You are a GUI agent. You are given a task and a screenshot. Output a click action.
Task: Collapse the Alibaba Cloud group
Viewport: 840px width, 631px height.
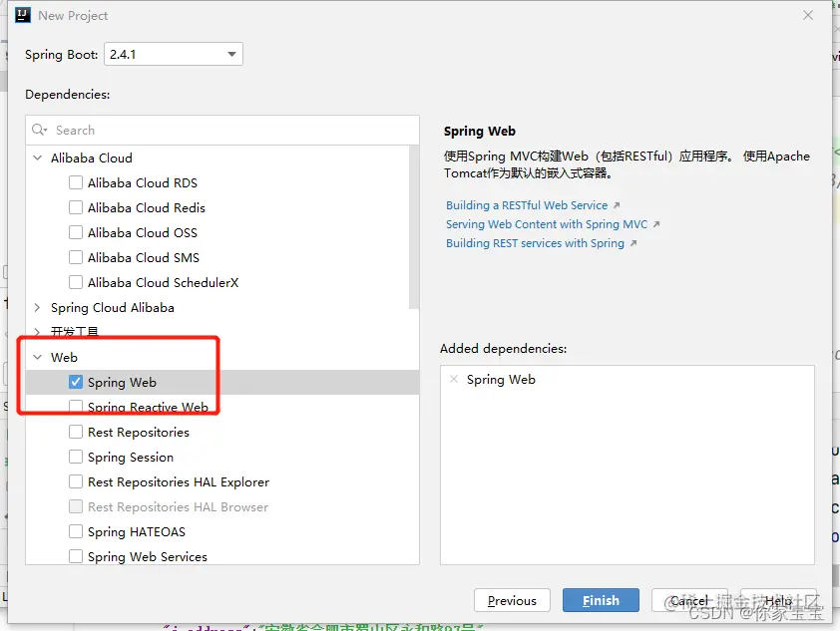(38, 158)
